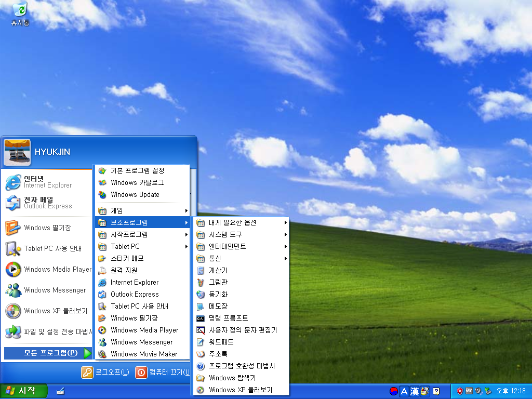The height and width of the screenshot is (399, 532).
Task: Select the 보조프로그램 folder entry
Action: pos(142,222)
